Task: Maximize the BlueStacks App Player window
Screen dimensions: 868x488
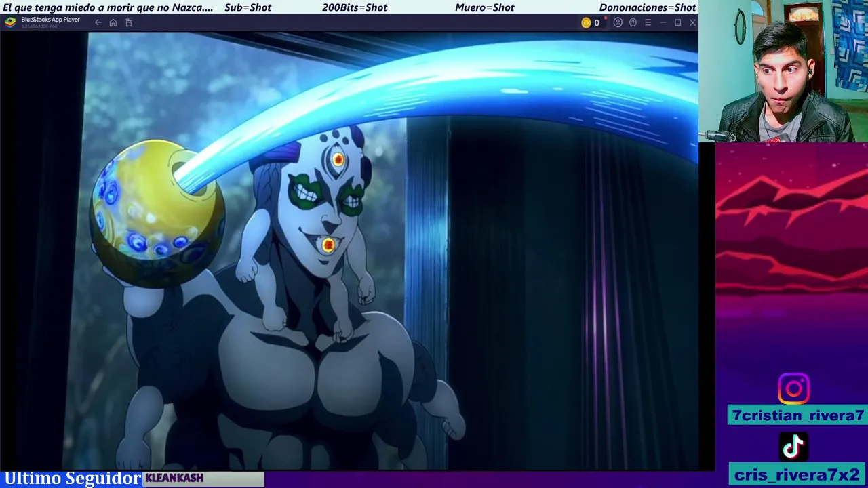Action: (x=677, y=22)
